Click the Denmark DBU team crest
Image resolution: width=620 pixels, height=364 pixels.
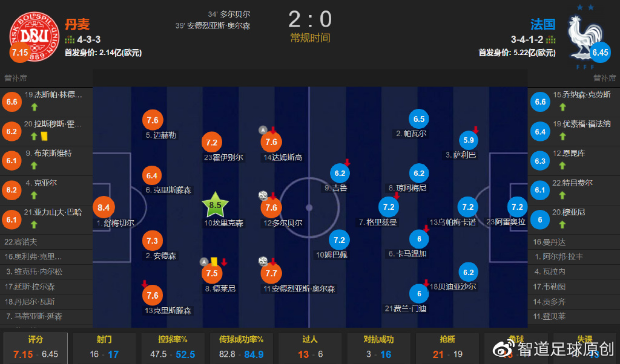(x=34, y=36)
